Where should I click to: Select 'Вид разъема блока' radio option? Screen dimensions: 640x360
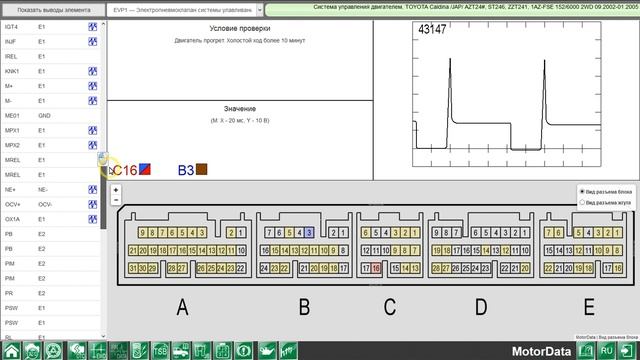(x=582, y=191)
